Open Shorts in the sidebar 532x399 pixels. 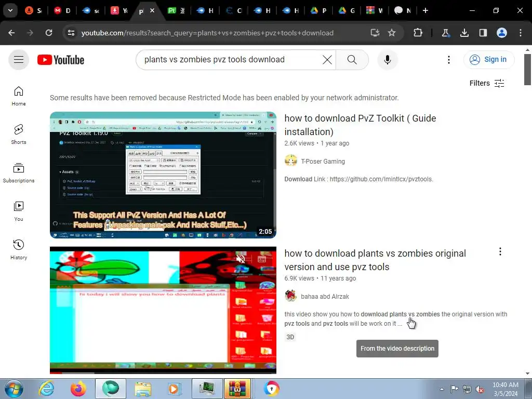[19, 135]
